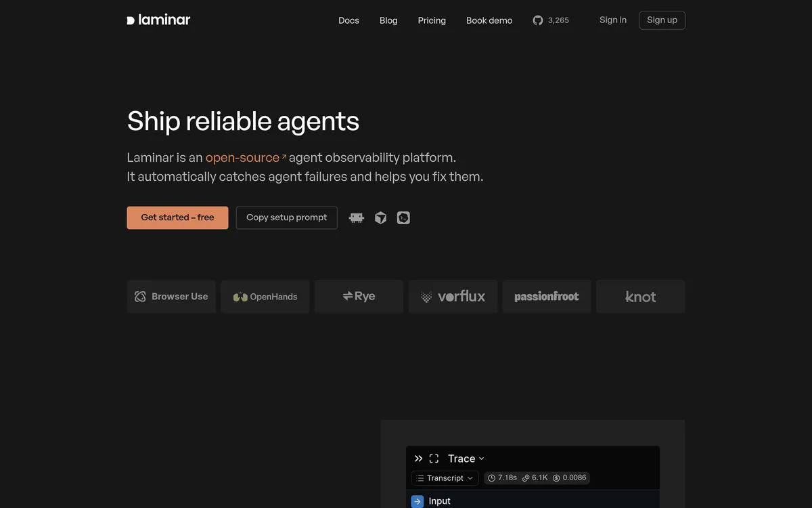Screen dimensions: 812x508
Task: Open the GitHub repo star count icon
Action: pos(538,20)
